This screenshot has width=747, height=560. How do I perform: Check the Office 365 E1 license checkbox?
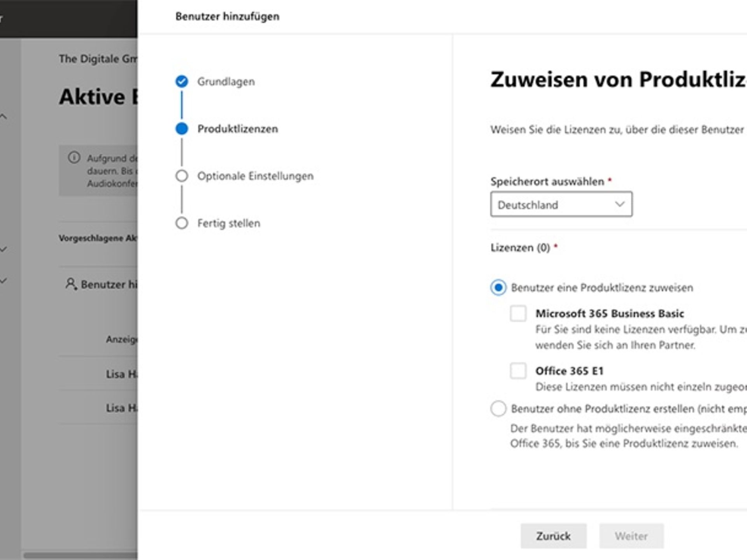point(519,371)
